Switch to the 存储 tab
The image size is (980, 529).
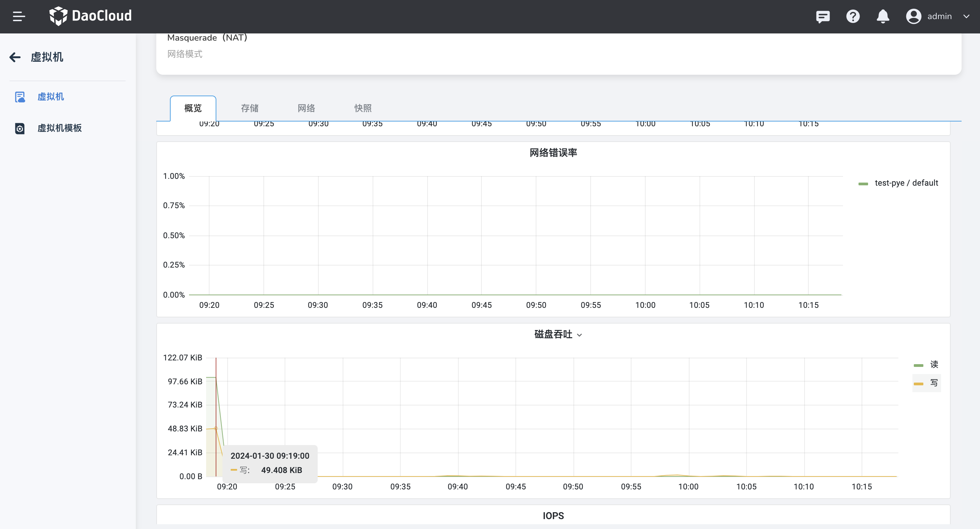click(249, 109)
